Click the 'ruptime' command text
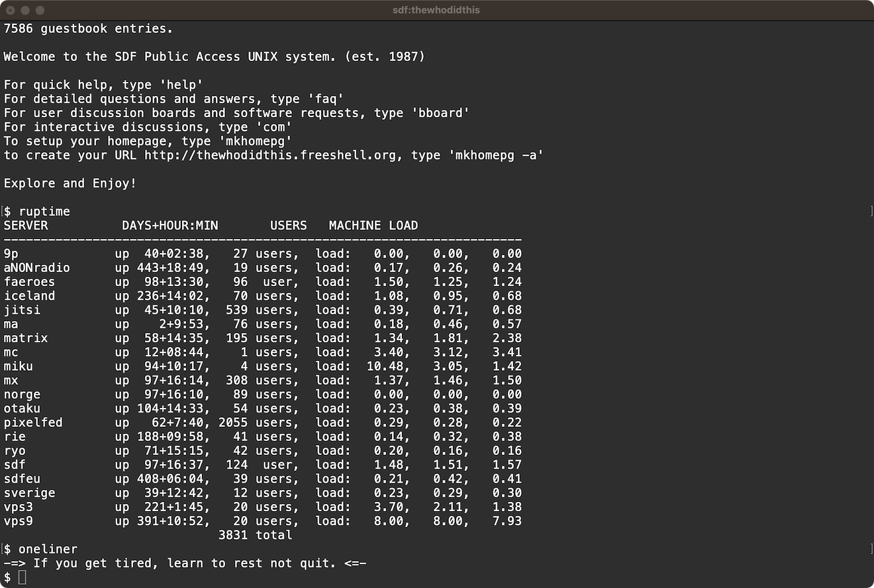This screenshot has width=874, height=588. [x=44, y=211]
